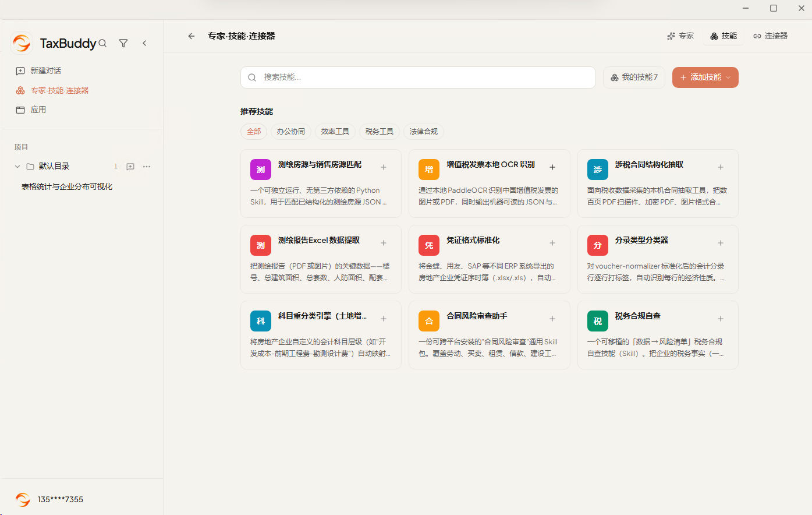Image resolution: width=812 pixels, height=515 pixels.
Task: Add the 科目重分类引擎 skill with plus
Action: tap(384, 319)
